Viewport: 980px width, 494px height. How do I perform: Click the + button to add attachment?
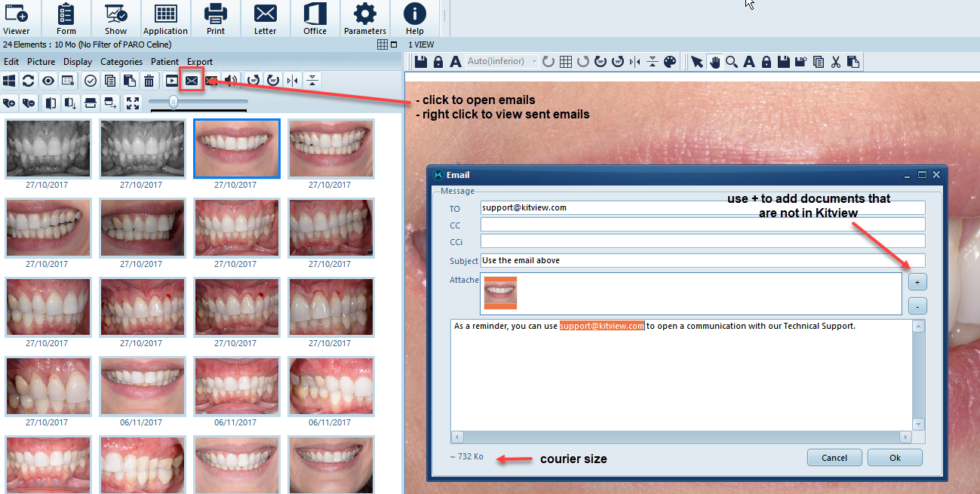click(916, 282)
